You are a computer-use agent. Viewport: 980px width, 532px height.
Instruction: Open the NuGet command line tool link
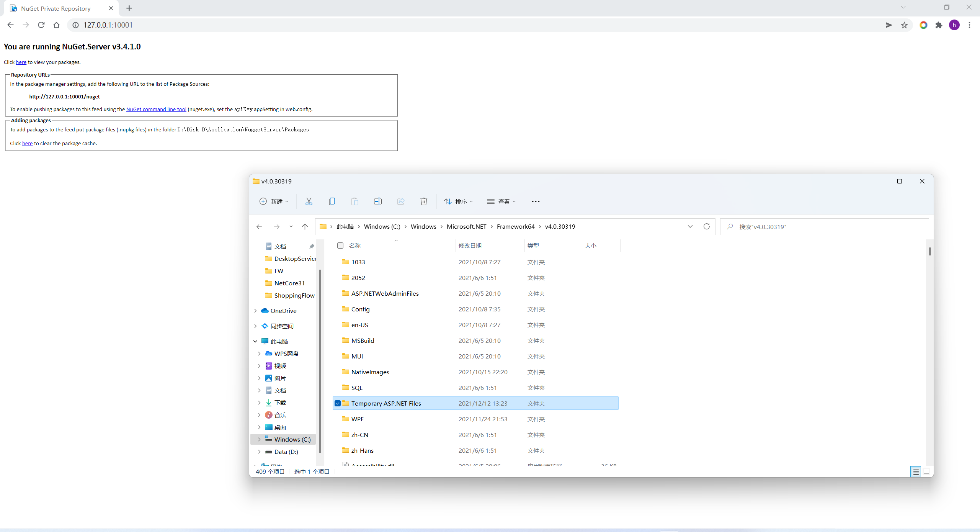pos(156,109)
